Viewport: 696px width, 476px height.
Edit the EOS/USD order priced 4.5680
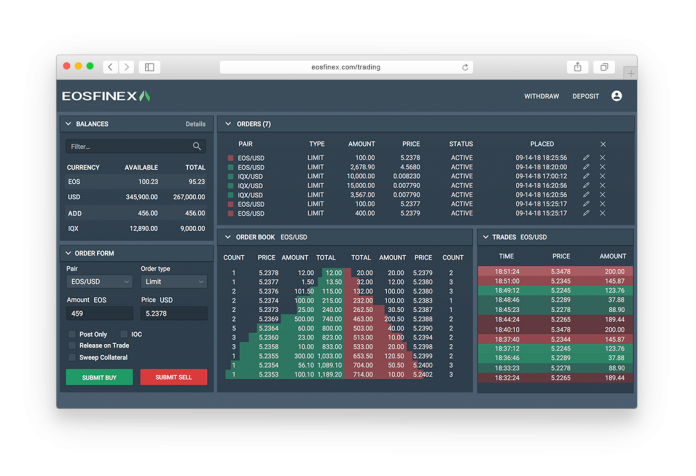click(586, 167)
